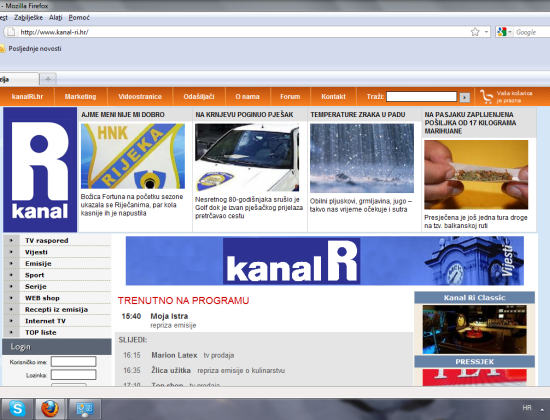Click the shopping cart icon
The height and width of the screenshot is (420, 550).
coord(486,96)
